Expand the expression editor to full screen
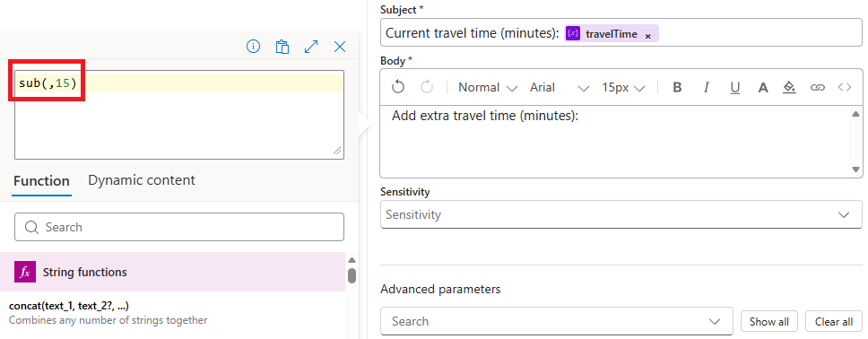This screenshot has width=868, height=339. click(x=311, y=47)
